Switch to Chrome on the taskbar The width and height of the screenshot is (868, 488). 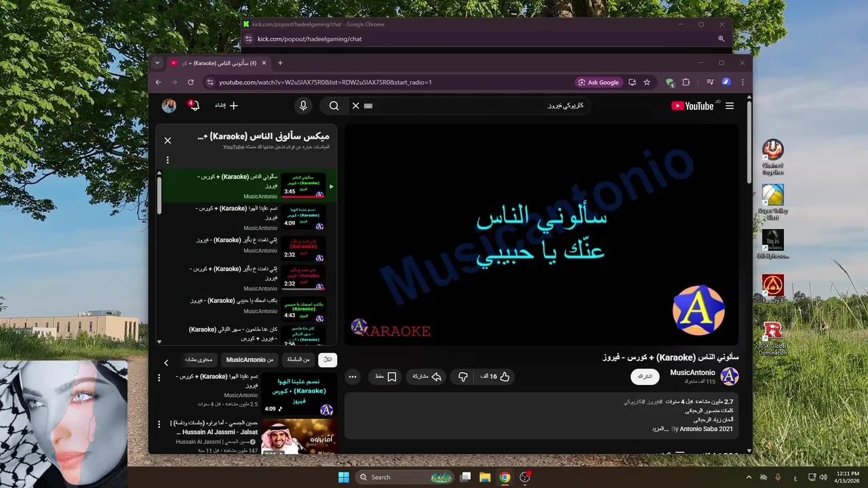tap(505, 477)
